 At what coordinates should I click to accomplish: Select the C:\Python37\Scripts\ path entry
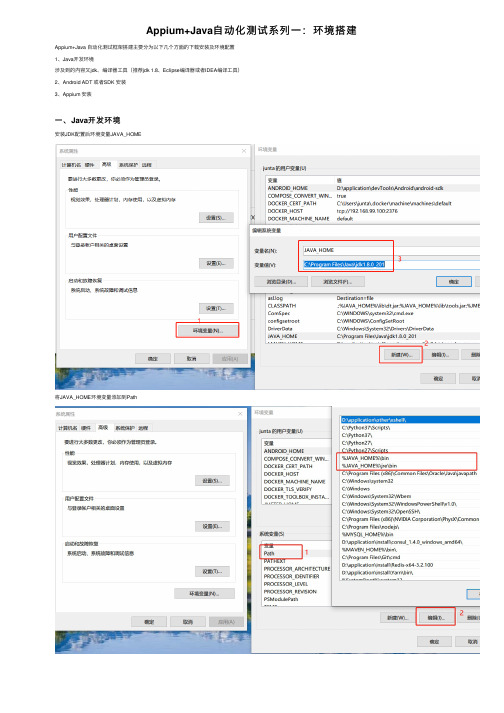[x=410, y=427]
